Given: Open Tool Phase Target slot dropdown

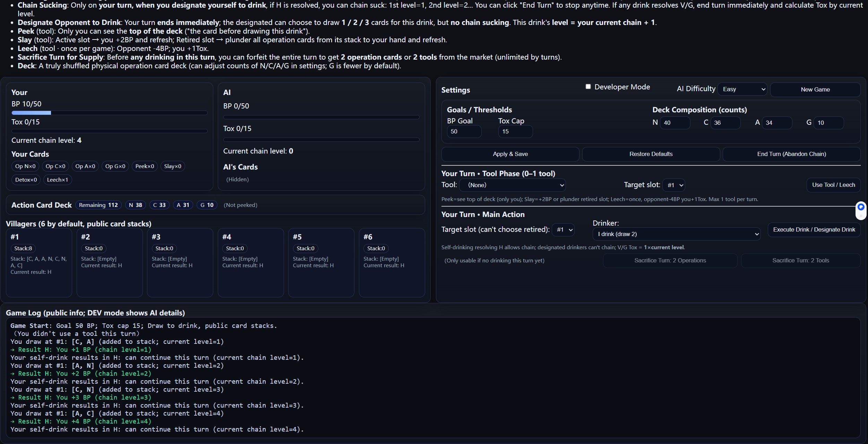Looking at the screenshot, I should point(673,185).
